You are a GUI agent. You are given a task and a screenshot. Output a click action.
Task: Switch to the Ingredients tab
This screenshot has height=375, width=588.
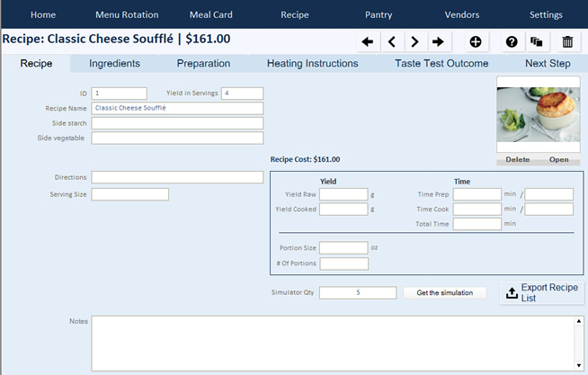[x=114, y=64]
